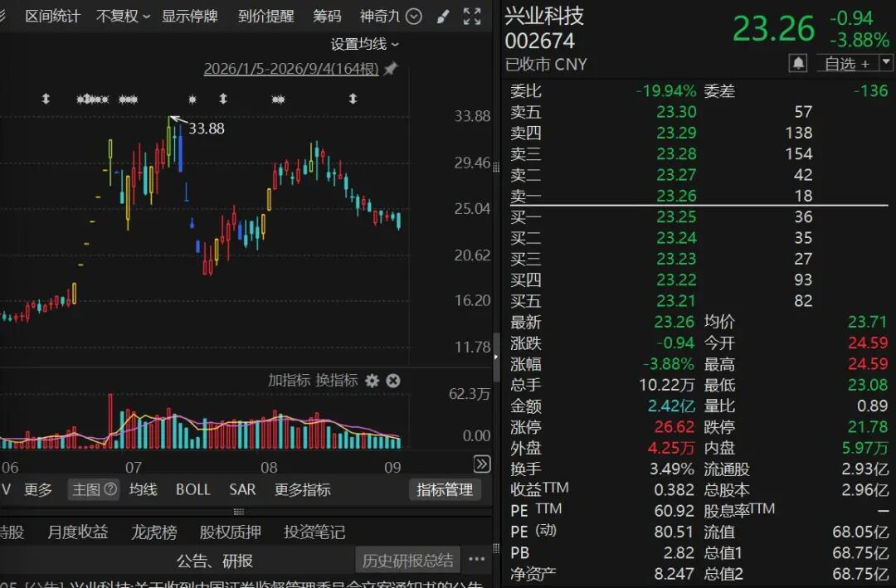Switch to SAR indicator
Viewport: 896px width, 588px height.
[242, 489]
